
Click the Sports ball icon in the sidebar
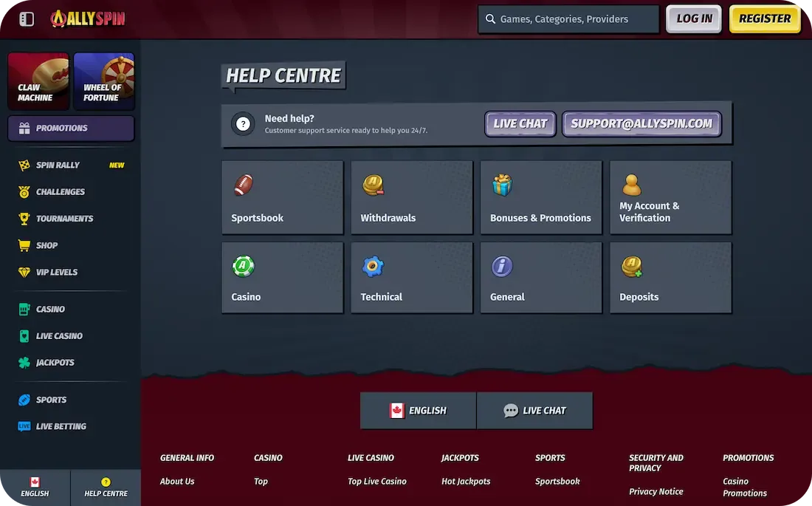pyautogui.click(x=24, y=400)
